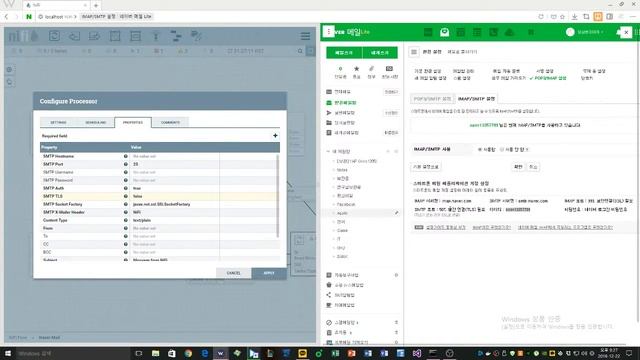Select the NiFi input port toolbar icon
This screenshot has width=640, height=360.
[x=74, y=36]
